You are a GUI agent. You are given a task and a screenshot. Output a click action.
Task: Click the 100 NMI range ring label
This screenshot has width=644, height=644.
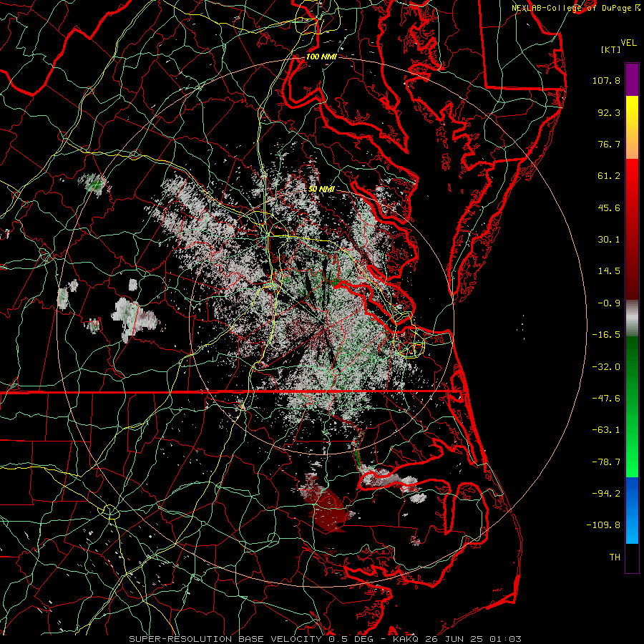[x=321, y=57]
